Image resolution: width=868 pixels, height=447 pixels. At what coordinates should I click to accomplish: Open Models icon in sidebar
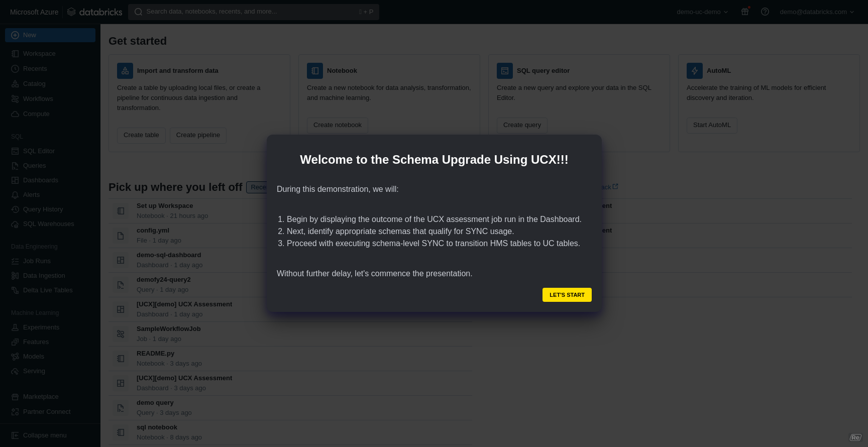(x=15, y=357)
